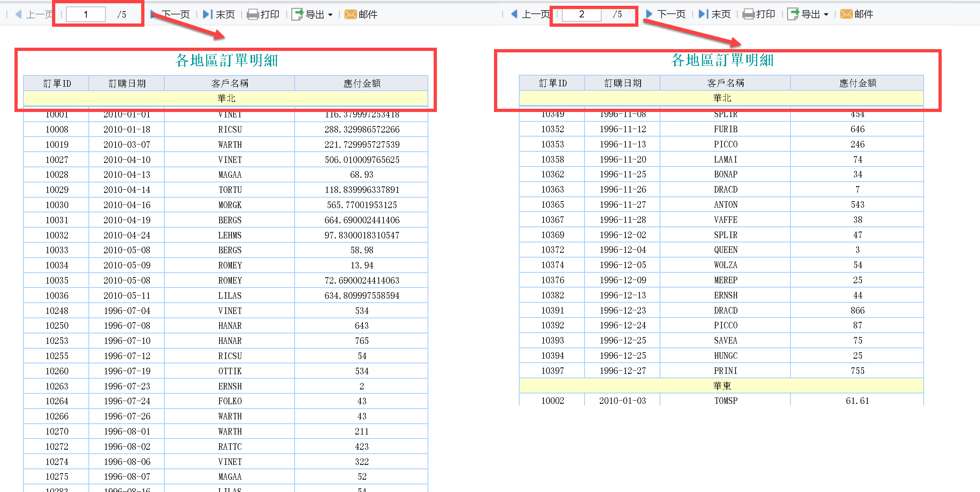
Task: Click print icon in right report toolbar
Action: coord(748,14)
